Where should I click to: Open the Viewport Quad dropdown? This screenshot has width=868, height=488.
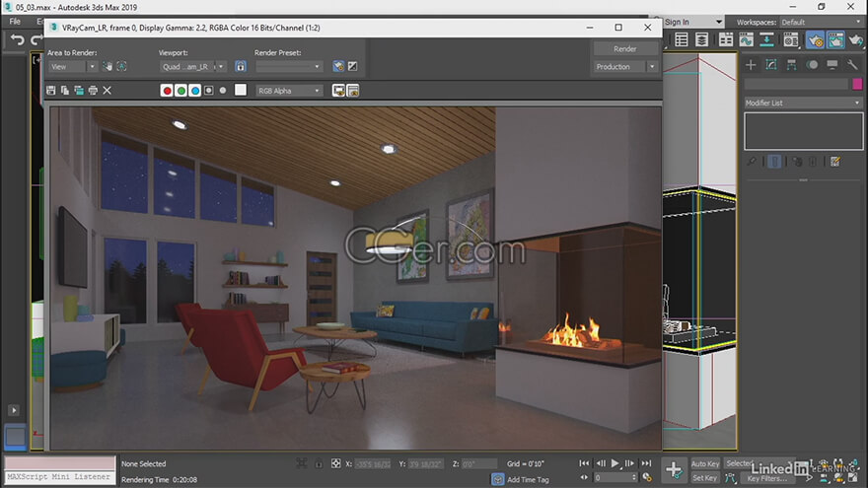(192, 66)
